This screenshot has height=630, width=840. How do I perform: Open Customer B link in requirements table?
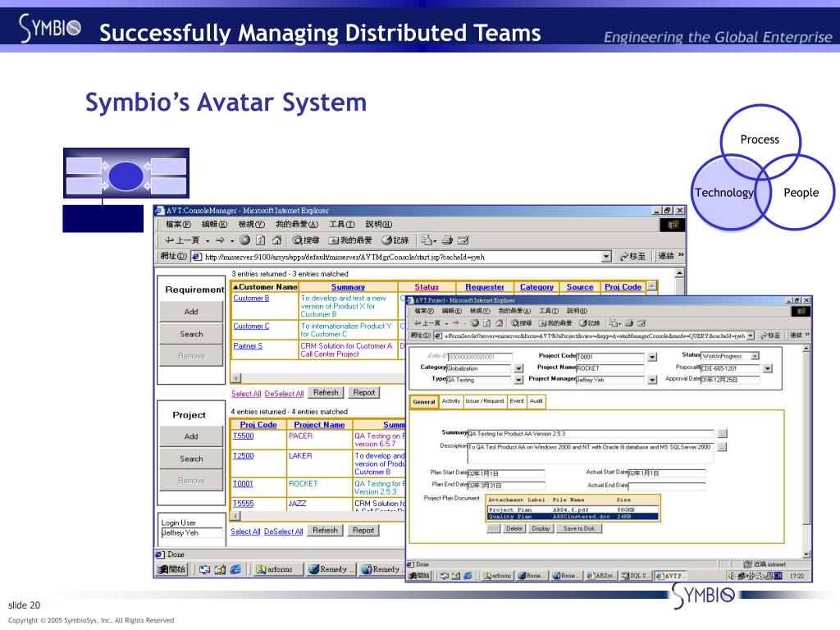[x=251, y=299]
